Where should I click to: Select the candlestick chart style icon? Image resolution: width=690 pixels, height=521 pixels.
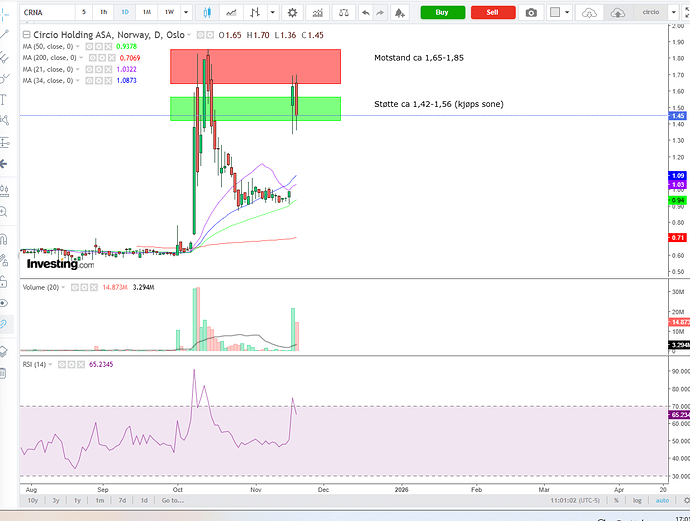[x=208, y=12]
